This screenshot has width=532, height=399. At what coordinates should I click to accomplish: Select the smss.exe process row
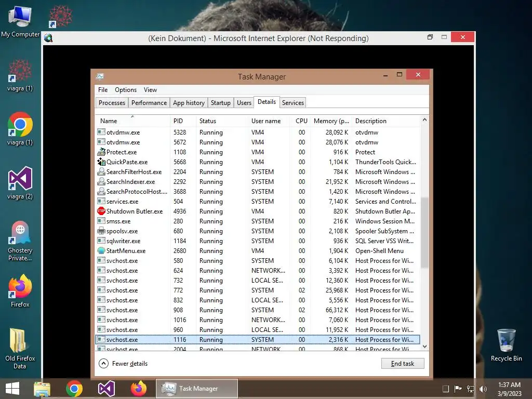click(x=258, y=221)
